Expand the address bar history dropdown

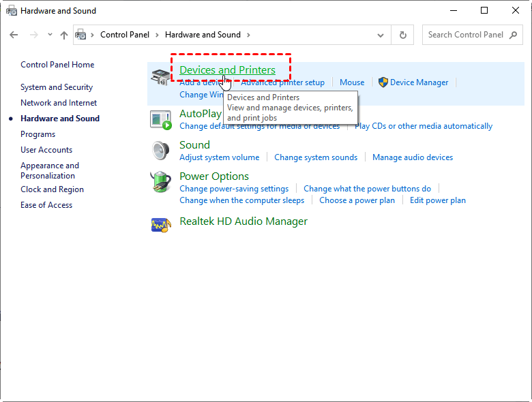coord(381,35)
